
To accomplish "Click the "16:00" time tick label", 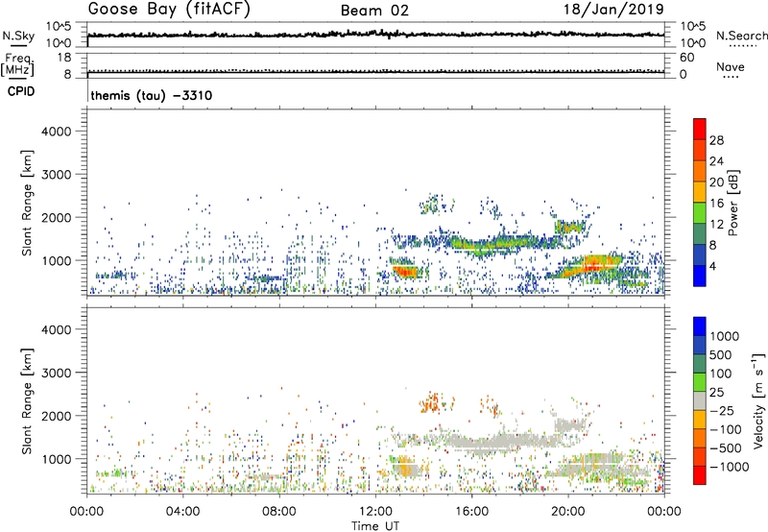I will (x=471, y=512).
